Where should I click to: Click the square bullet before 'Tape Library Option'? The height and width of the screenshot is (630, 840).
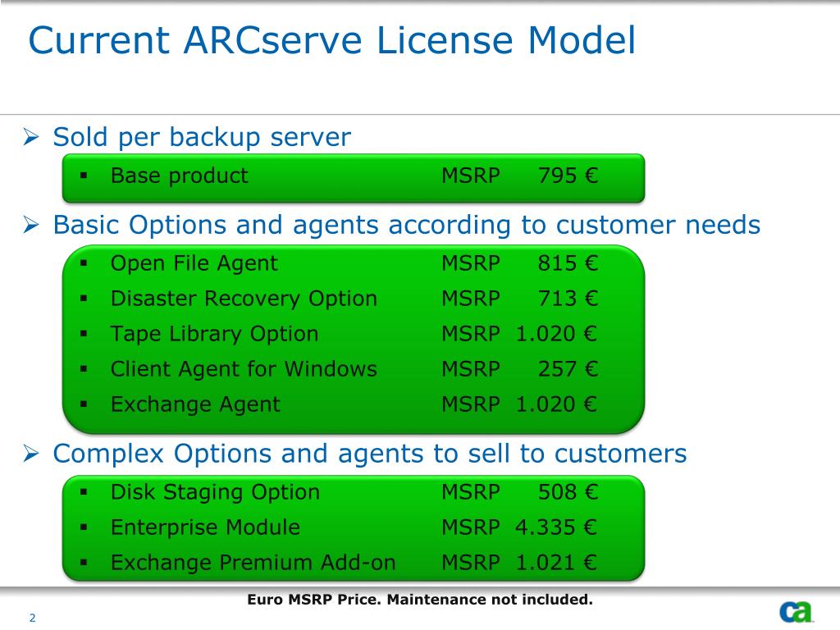(x=83, y=334)
